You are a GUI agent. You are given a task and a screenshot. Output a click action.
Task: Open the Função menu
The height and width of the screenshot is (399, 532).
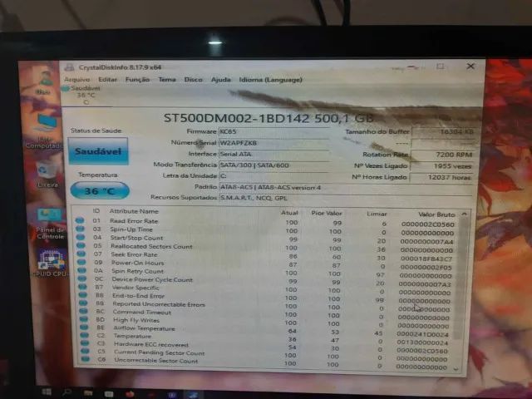coord(137,80)
